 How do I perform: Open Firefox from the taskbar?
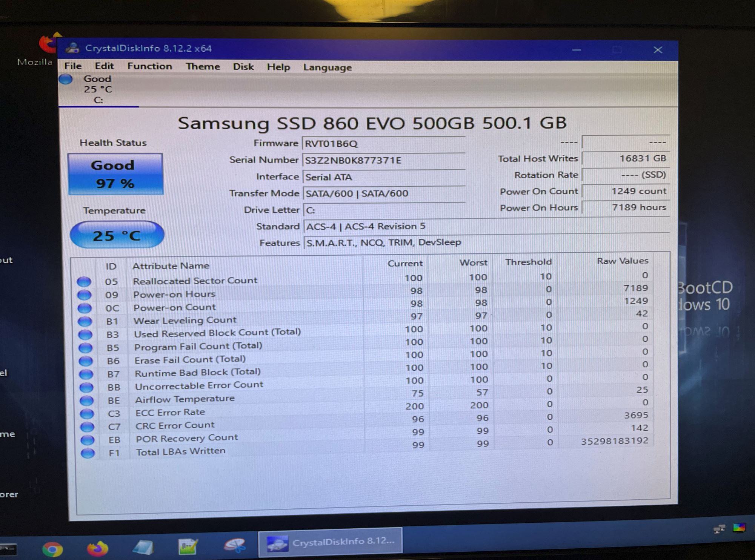coord(97,548)
